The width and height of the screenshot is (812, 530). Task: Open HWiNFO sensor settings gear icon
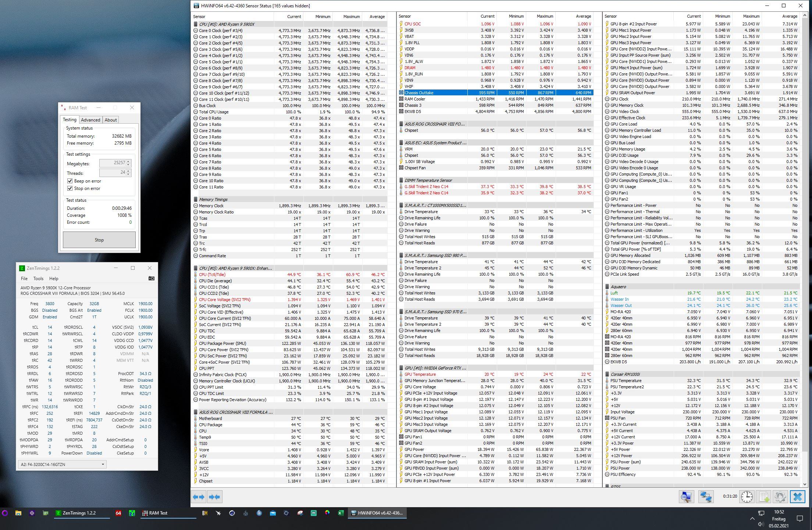tap(780, 497)
